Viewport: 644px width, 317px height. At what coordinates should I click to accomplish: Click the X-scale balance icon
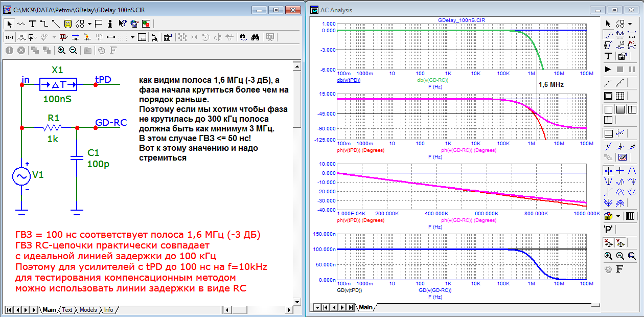point(607,242)
